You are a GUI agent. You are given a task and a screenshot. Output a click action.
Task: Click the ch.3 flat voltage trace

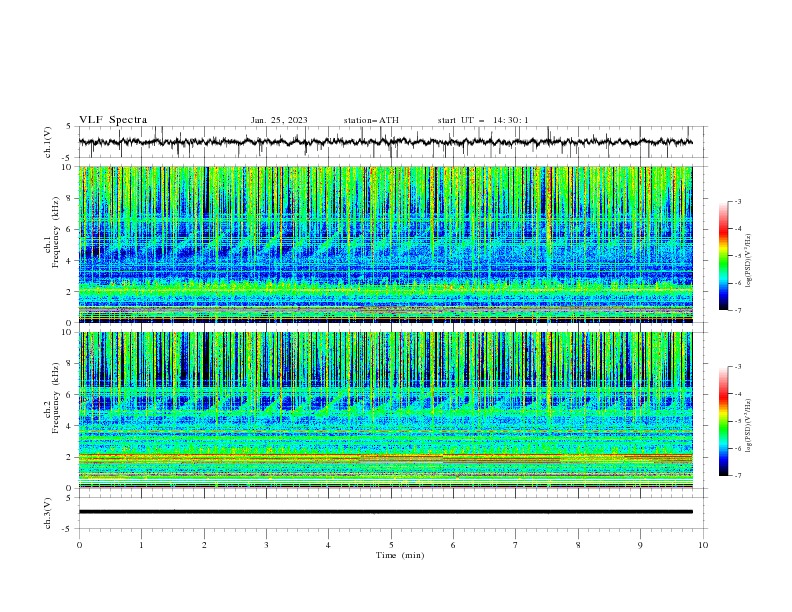(x=385, y=512)
